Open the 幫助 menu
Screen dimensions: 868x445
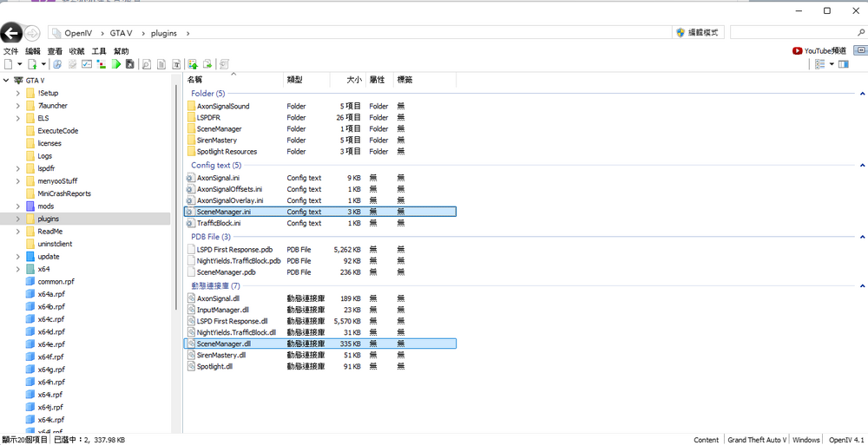(122, 51)
